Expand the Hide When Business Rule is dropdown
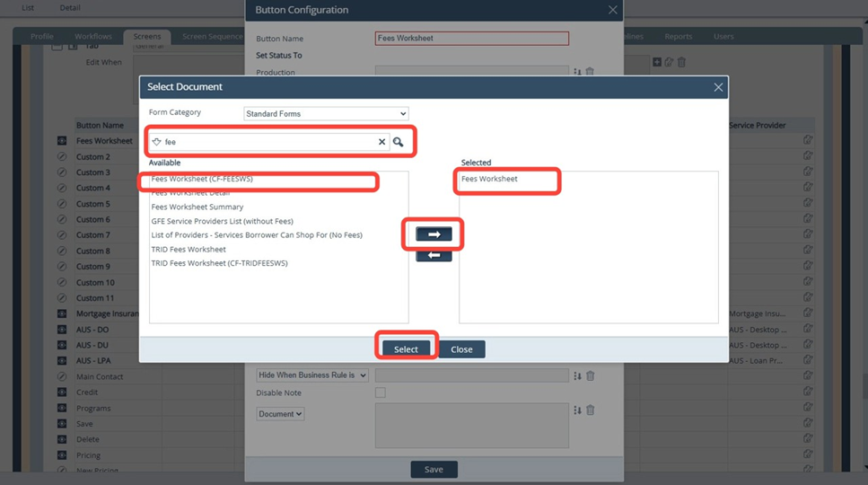 [x=311, y=375]
